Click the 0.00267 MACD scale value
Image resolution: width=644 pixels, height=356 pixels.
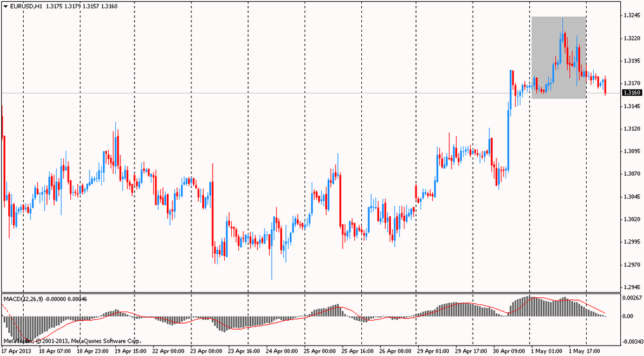click(632, 299)
